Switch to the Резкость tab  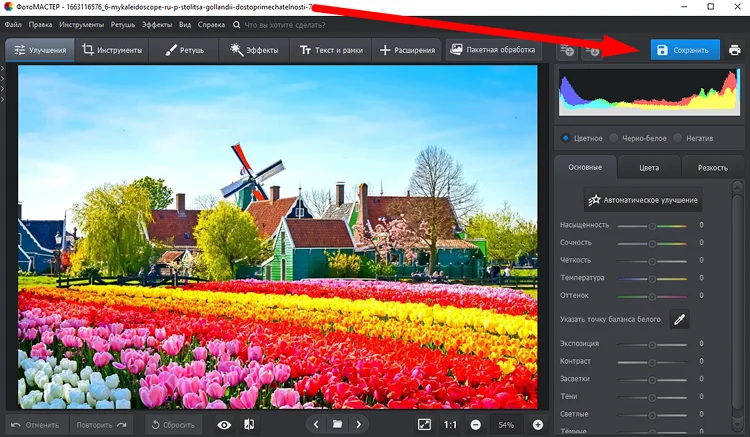coord(712,167)
